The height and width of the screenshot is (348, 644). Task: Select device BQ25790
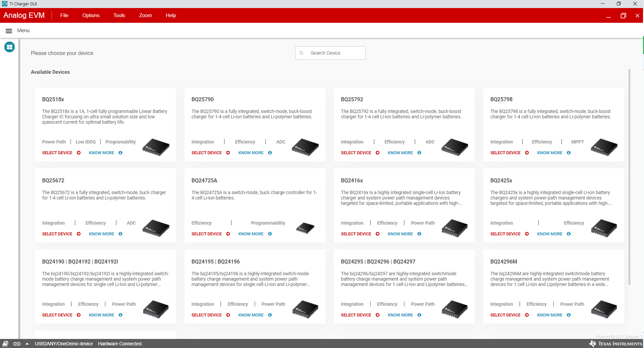click(x=207, y=153)
